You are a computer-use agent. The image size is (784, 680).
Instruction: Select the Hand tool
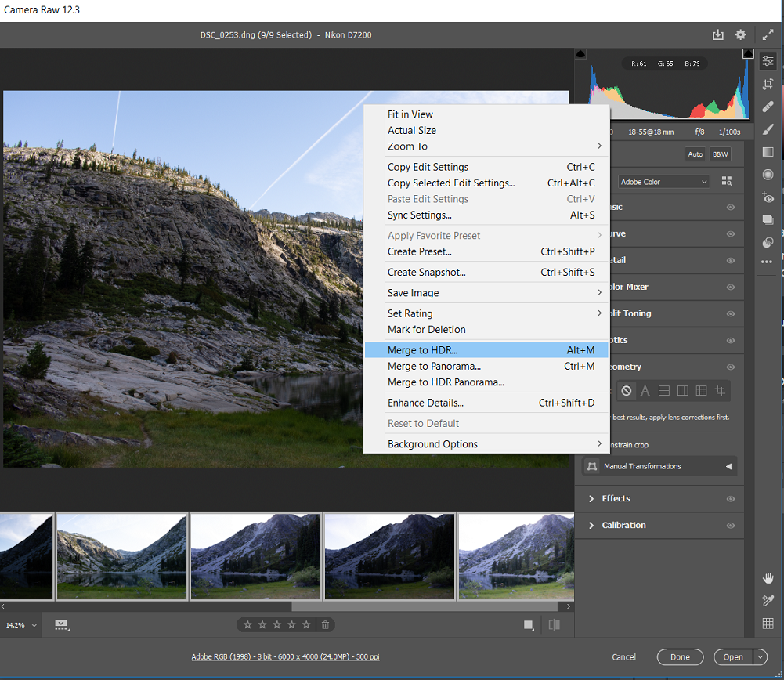(768, 578)
